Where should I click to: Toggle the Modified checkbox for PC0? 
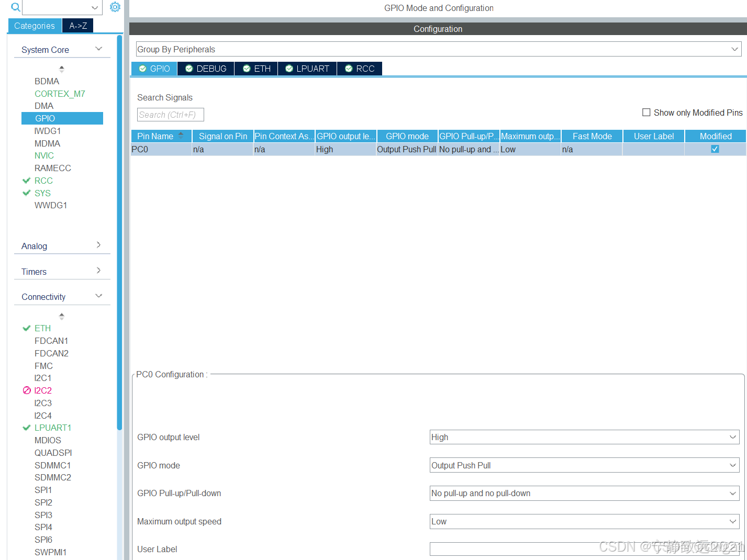click(x=715, y=149)
